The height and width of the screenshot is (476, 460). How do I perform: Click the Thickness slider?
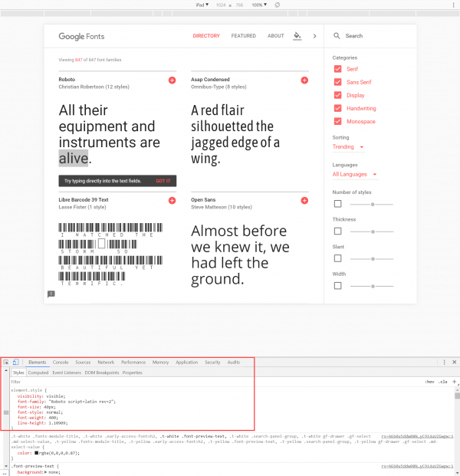click(x=372, y=231)
